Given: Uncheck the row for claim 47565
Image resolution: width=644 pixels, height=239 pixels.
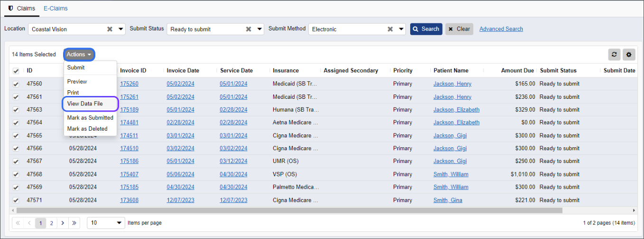Looking at the screenshot, I should pos(16,135).
